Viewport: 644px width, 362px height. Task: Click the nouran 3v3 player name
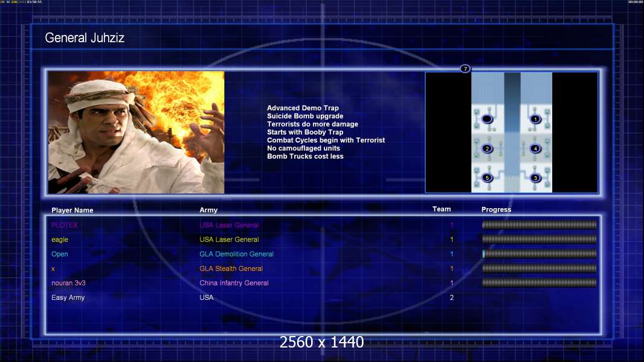[68, 284]
